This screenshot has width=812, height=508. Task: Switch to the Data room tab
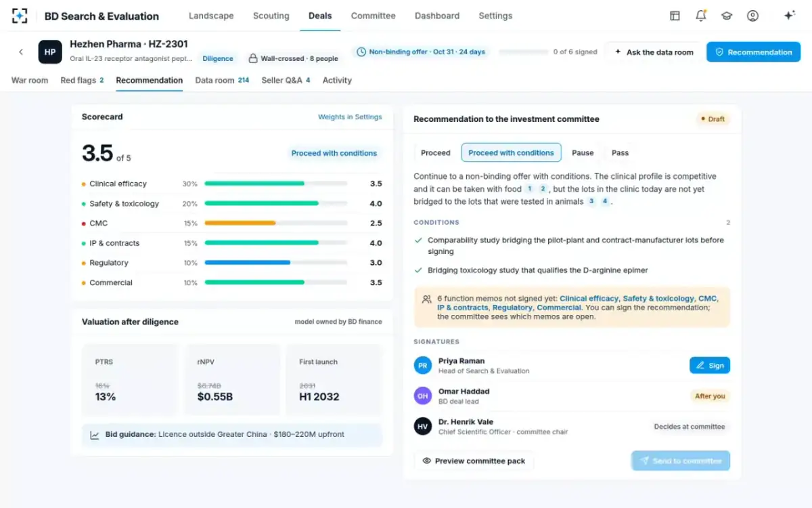222,80
